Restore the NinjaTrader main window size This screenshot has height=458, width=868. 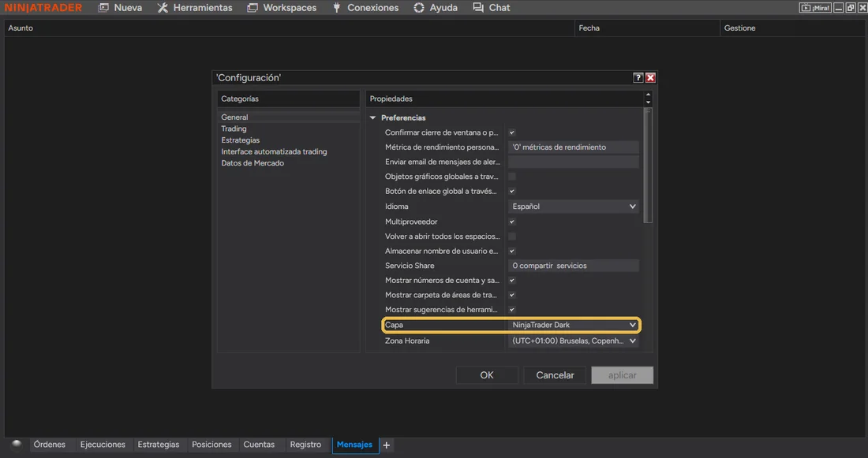851,8
